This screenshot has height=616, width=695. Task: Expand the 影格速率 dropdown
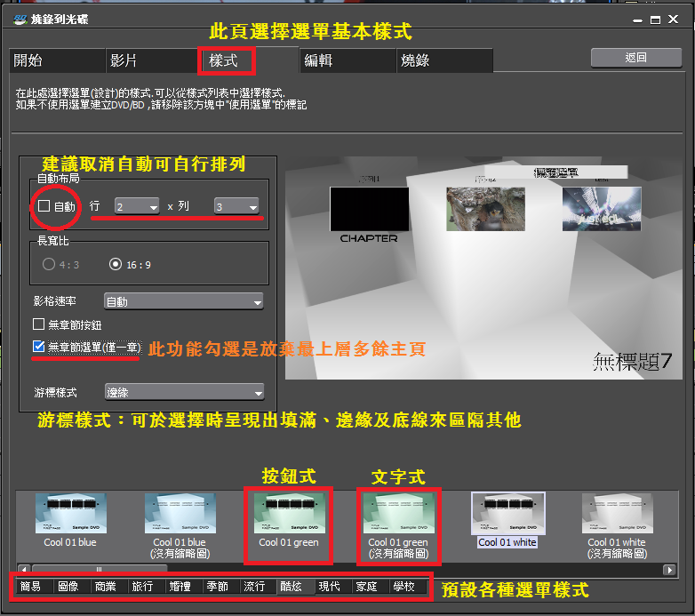[x=184, y=302]
